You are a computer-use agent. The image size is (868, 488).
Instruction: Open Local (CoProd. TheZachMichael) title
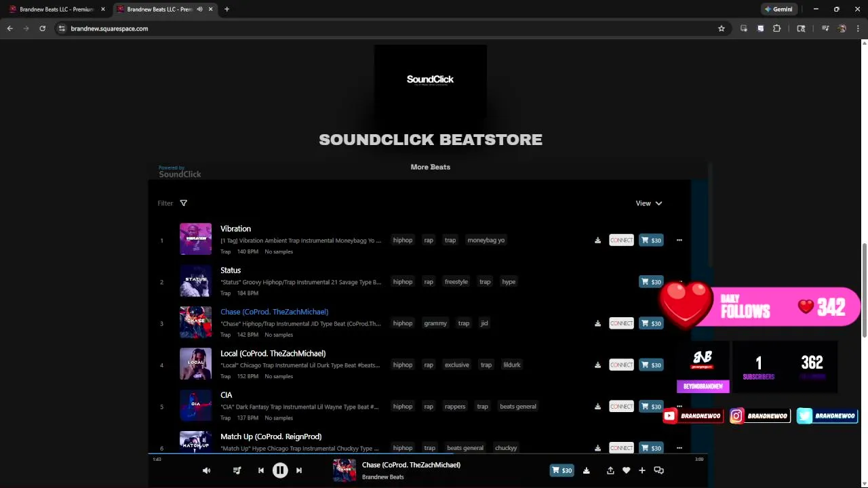pos(273,354)
